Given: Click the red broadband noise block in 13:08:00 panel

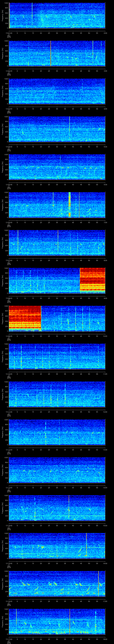Looking at the screenshot, I should (x=92, y=280).
